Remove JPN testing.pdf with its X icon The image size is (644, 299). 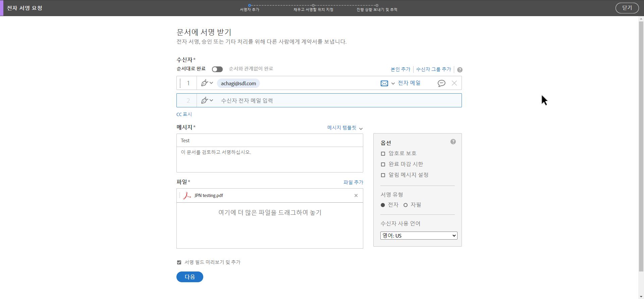pos(356,196)
